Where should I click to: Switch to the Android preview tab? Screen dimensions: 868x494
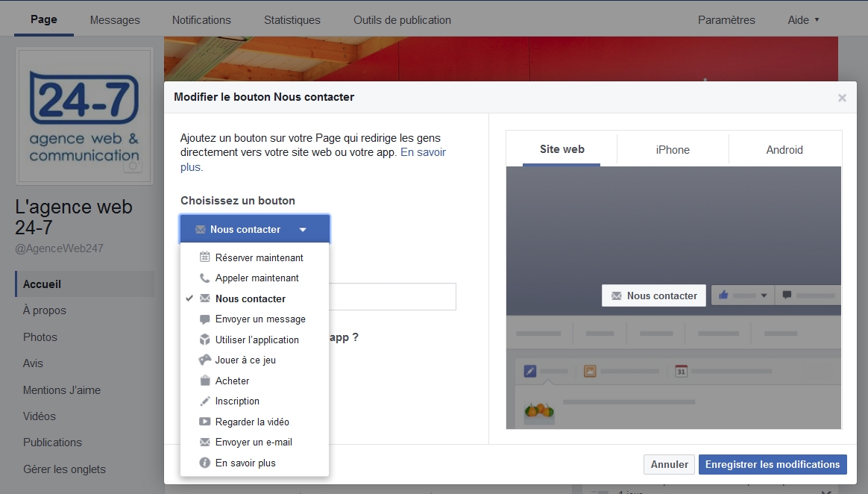point(784,149)
